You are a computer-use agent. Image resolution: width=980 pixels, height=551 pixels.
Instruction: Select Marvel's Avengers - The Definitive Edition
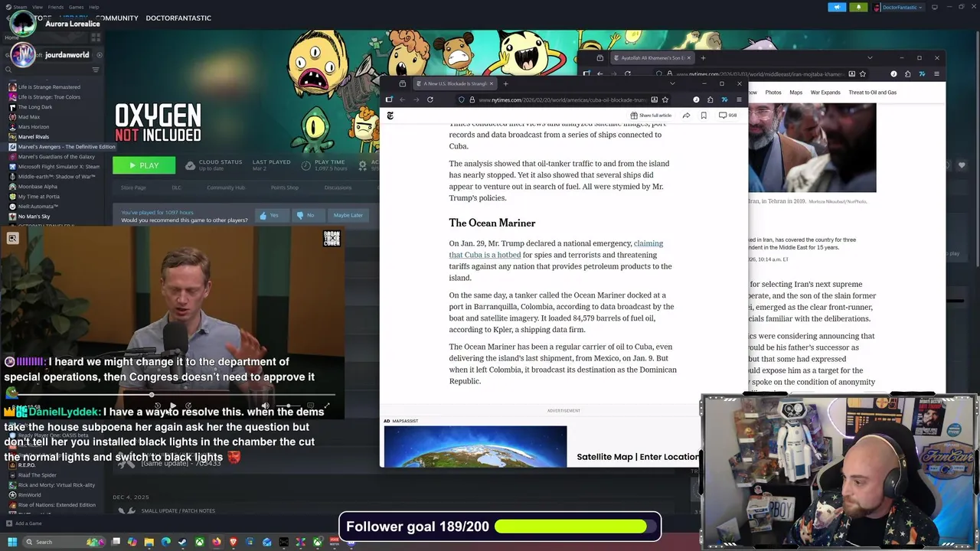[x=67, y=147]
